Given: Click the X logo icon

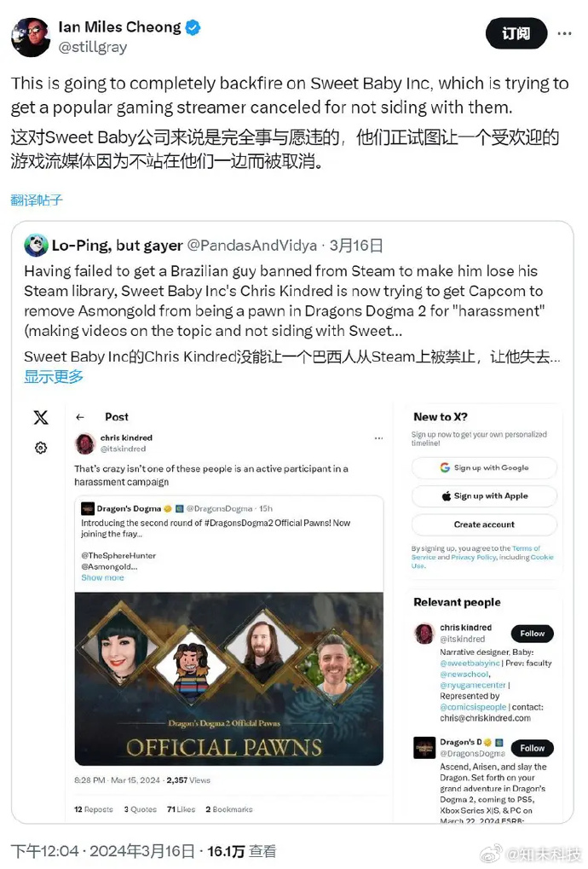Looking at the screenshot, I should [x=41, y=417].
